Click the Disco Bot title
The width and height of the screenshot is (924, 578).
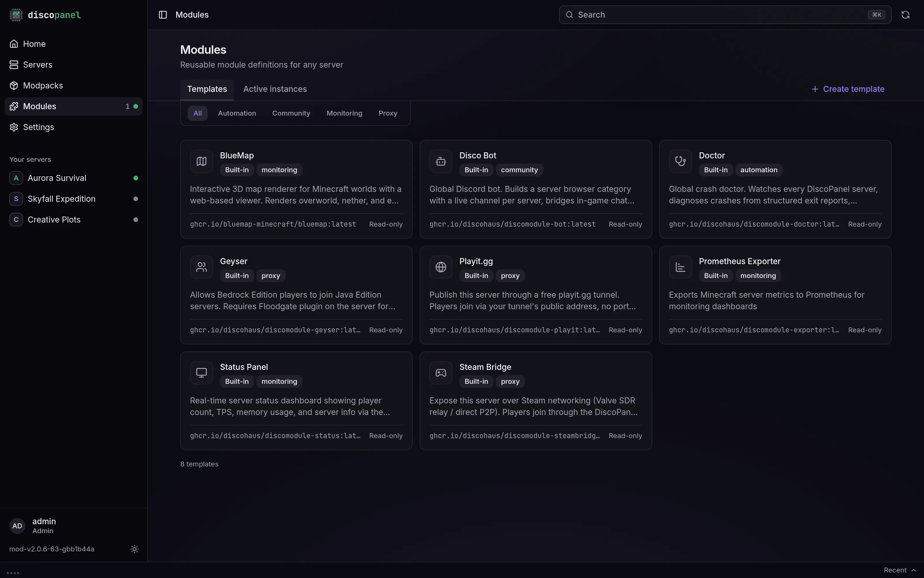click(x=477, y=155)
